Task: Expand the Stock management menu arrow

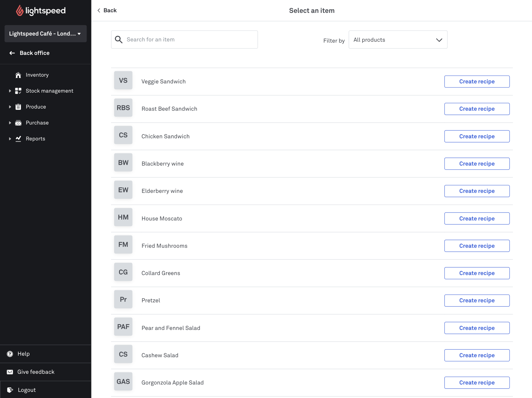Action: pos(10,91)
